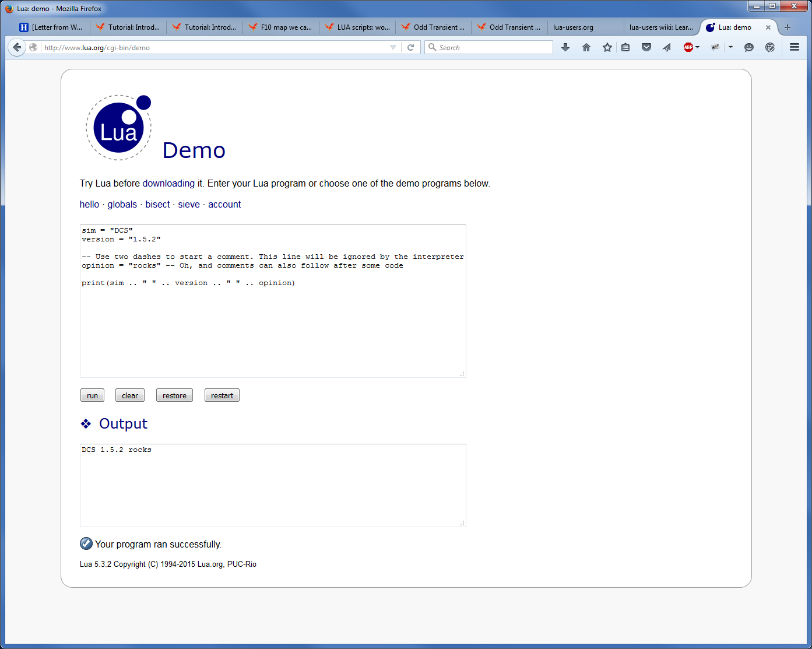The height and width of the screenshot is (649, 812).
Task: Go to the Firefox Home page icon
Action: [x=586, y=47]
